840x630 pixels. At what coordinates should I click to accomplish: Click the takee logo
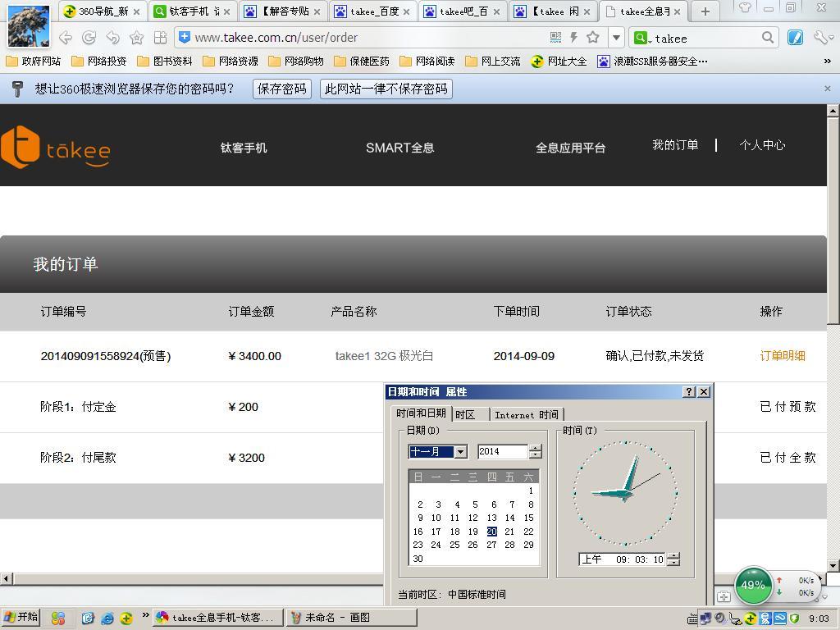point(56,147)
